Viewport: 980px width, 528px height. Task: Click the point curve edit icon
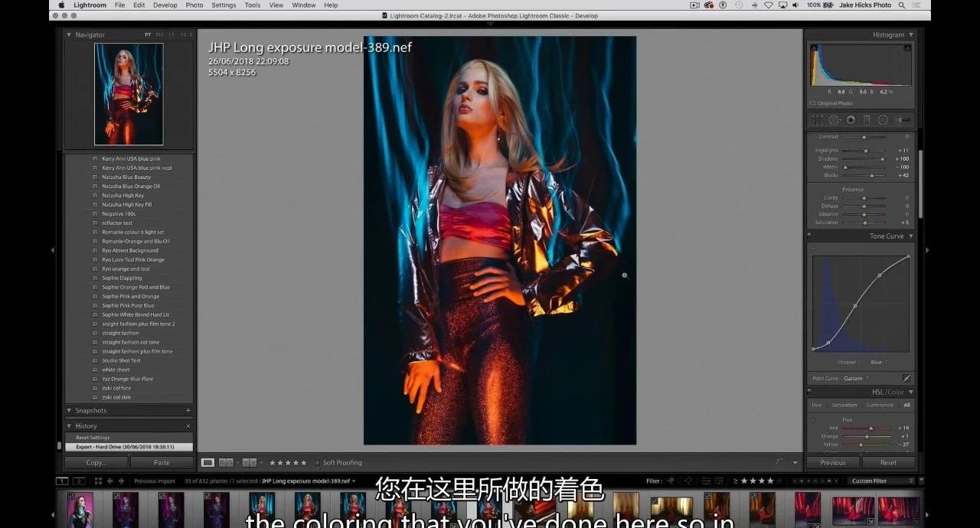tap(906, 378)
